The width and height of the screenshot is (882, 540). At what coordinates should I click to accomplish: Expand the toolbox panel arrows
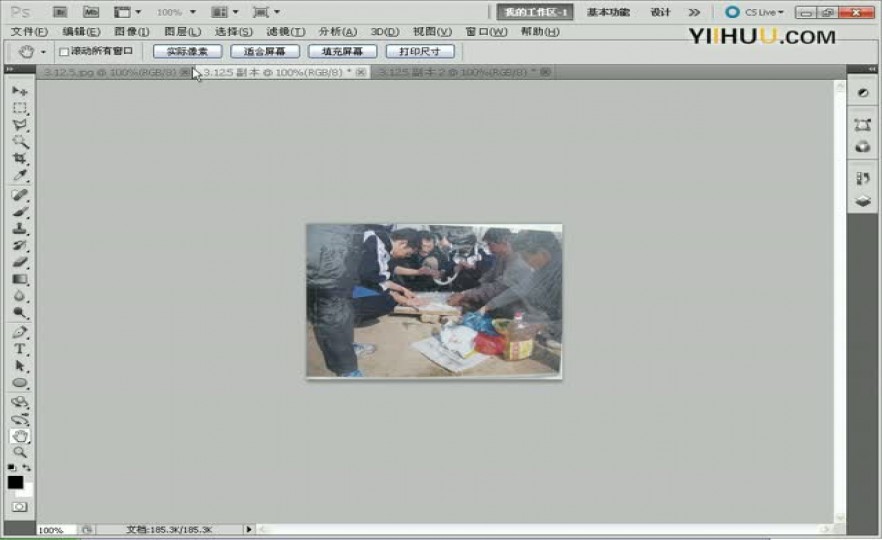[x=9, y=69]
